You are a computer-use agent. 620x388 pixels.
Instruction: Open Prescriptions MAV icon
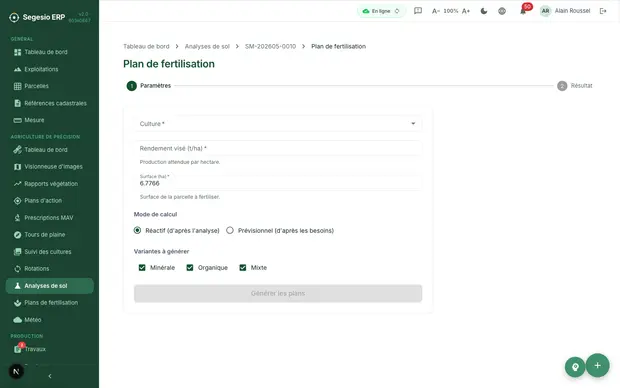pos(17,218)
